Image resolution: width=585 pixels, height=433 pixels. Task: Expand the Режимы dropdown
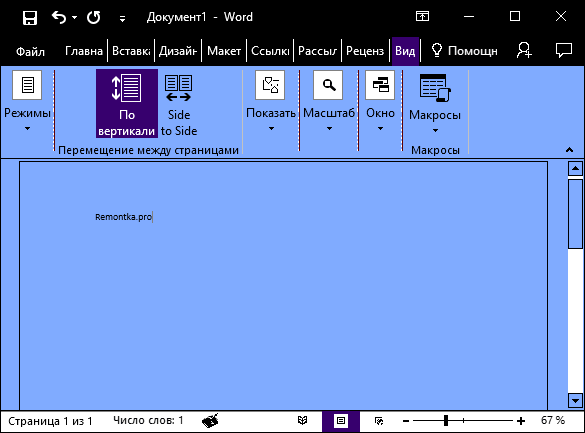click(x=27, y=129)
